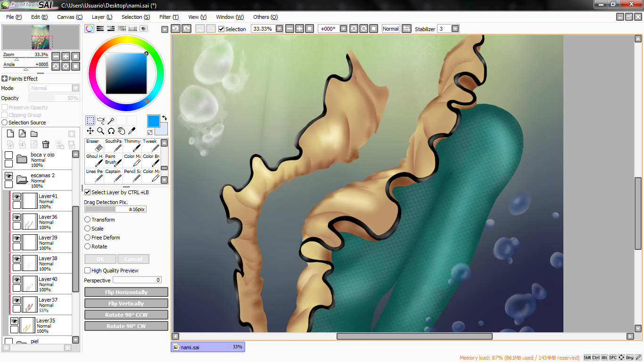The image size is (644, 362).
Task: Click the foreground blue color swatch
Action: (x=154, y=121)
